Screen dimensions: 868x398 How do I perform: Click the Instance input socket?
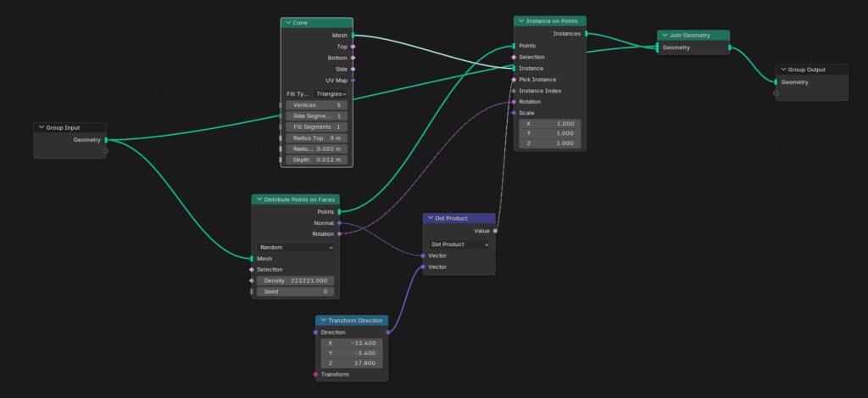click(x=514, y=68)
